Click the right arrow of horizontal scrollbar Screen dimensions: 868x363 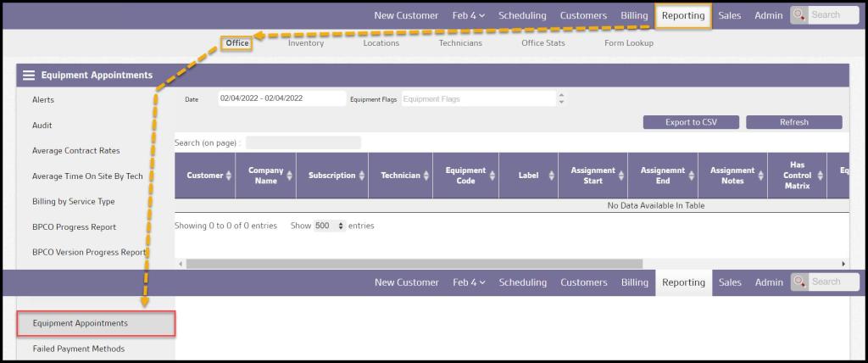point(843,264)
